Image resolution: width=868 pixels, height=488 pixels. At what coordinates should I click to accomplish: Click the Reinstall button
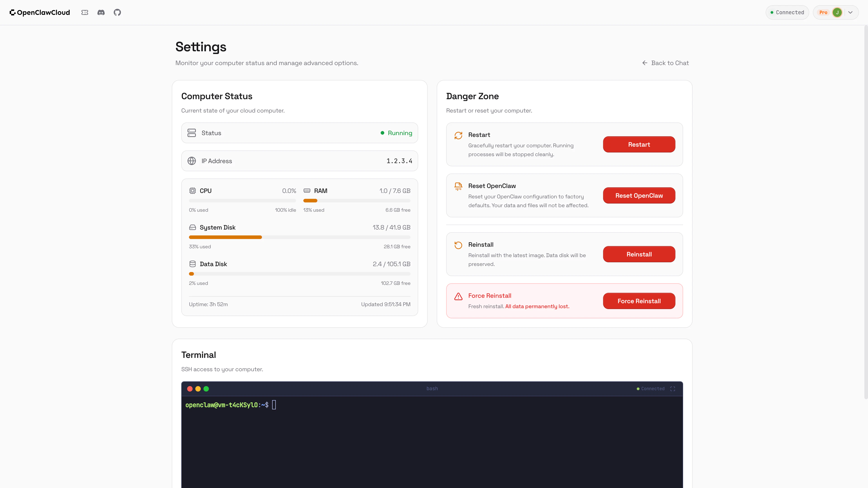(639, 254)
